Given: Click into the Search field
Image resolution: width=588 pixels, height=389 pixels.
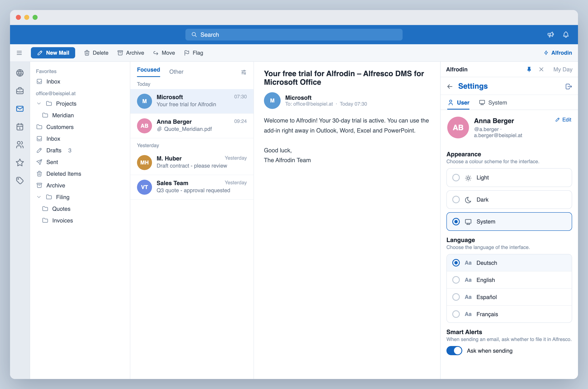Looking at the screenshot, I should [x=294, y=35].
